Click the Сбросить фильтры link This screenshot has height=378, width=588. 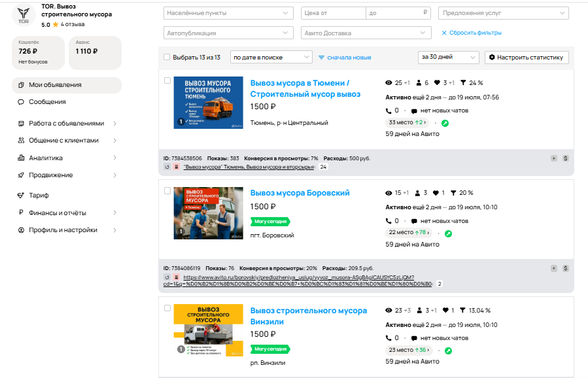(471, 33)
